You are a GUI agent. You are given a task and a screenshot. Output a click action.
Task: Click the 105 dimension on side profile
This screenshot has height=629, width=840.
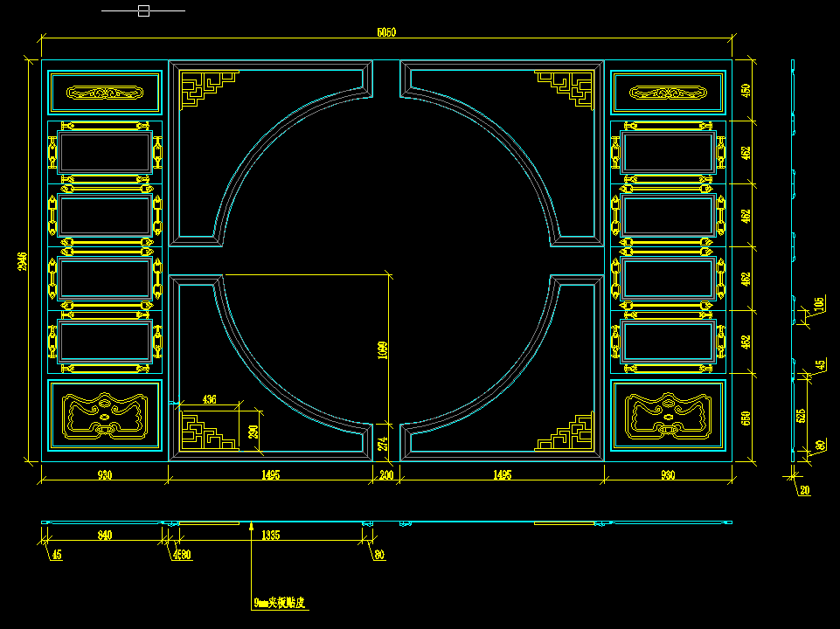[818, 304]
